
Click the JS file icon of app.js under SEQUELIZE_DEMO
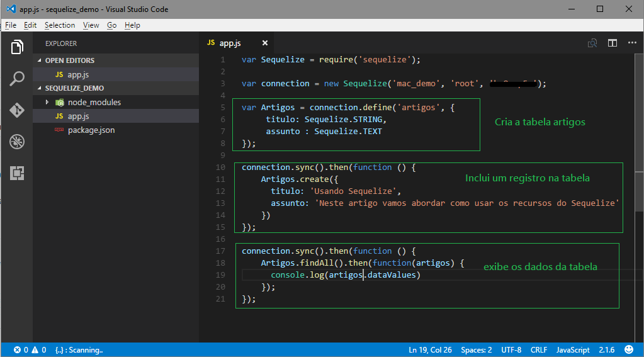[59, 116]
